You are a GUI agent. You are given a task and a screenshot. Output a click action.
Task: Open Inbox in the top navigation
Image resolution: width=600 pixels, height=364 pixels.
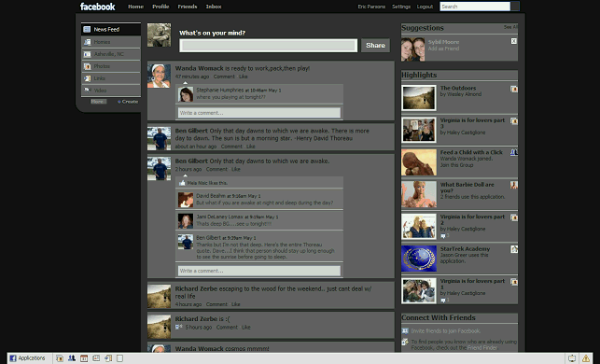tap(214, 7)
